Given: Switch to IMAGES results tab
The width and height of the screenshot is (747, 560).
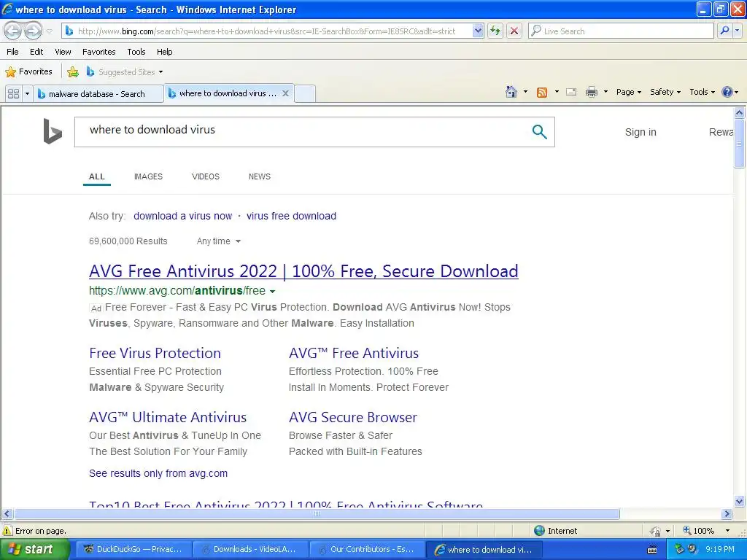Looking at the screenshot, I should [x=148, y=176].
